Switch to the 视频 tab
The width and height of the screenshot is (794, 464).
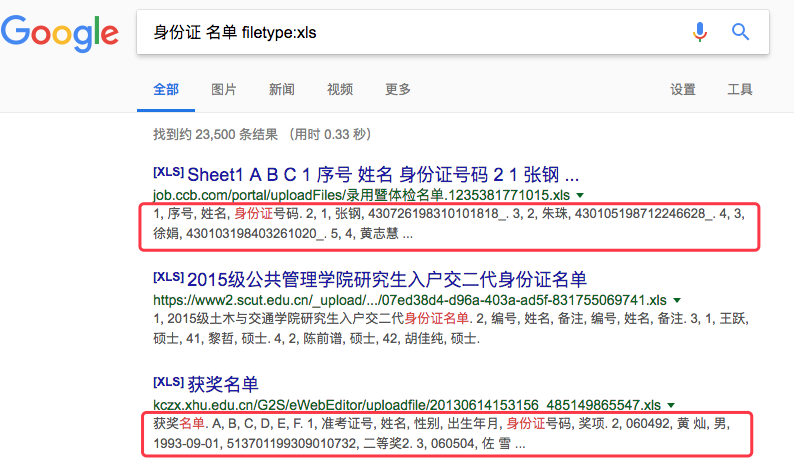(340, 90)
